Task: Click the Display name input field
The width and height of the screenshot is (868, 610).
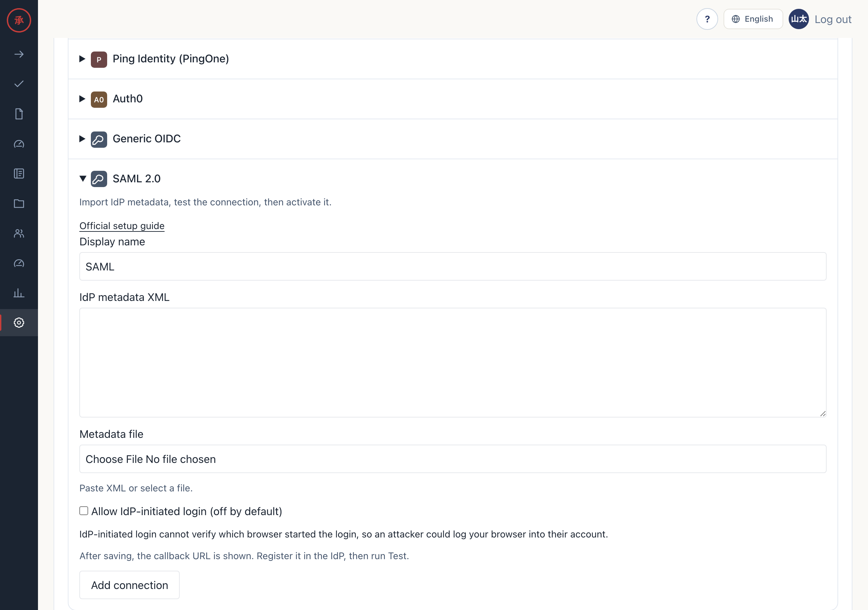Action: pos(453,266)
